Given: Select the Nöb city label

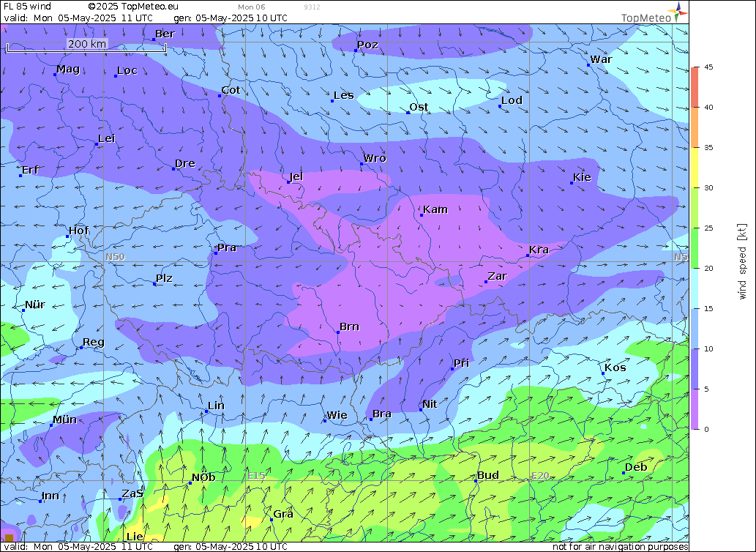Looking at the screenshot, I should [x=203, y=477].
